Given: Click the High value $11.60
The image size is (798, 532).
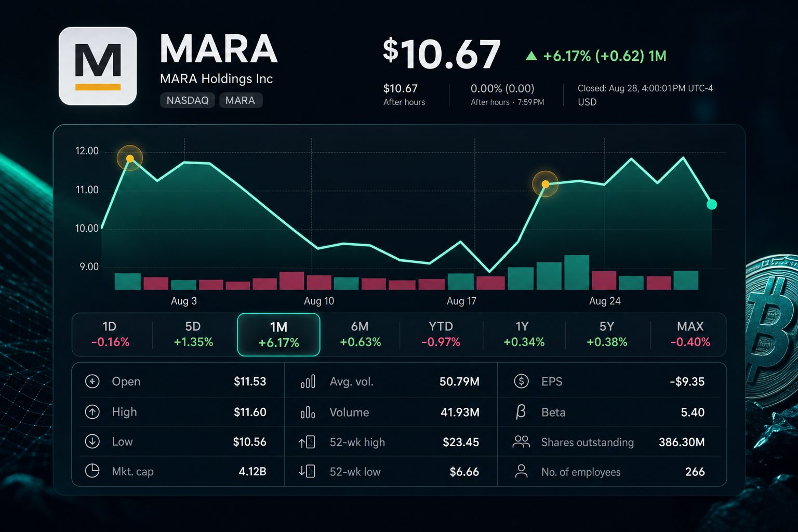Looking at the screenshot, I should click(x=250, y=412).
